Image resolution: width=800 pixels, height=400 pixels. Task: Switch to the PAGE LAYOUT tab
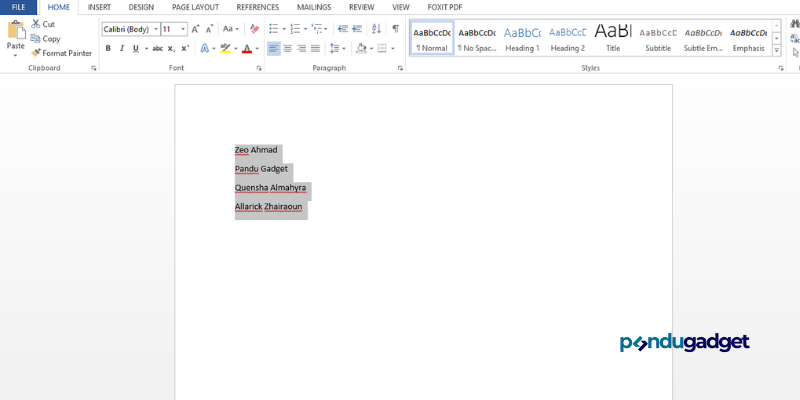coord(195,7)
